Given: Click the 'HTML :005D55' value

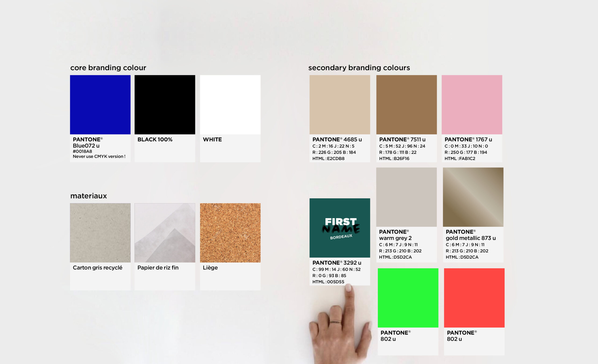Looking at the screenshot, I should pos(328,282).
